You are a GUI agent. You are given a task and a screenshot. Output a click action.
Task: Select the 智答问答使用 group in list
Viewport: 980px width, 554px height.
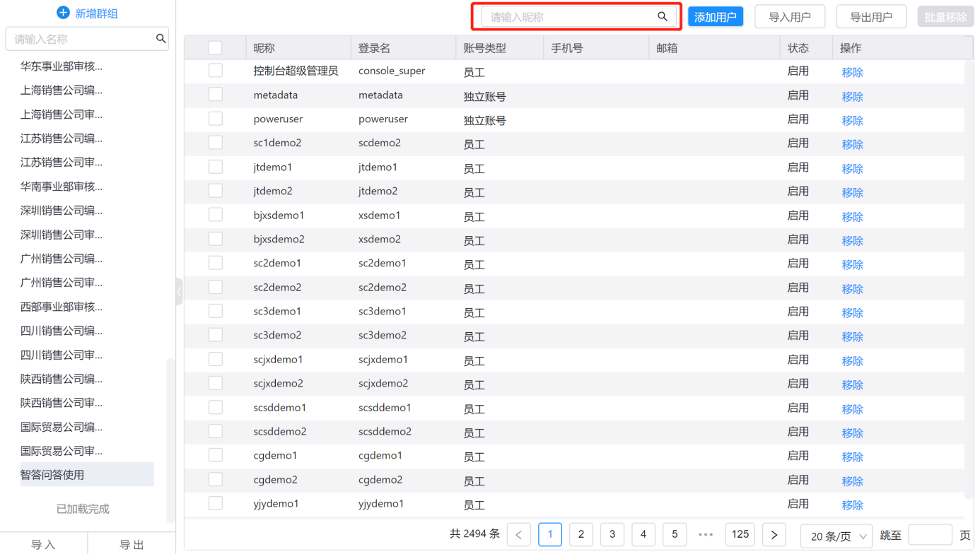[52, 475]
